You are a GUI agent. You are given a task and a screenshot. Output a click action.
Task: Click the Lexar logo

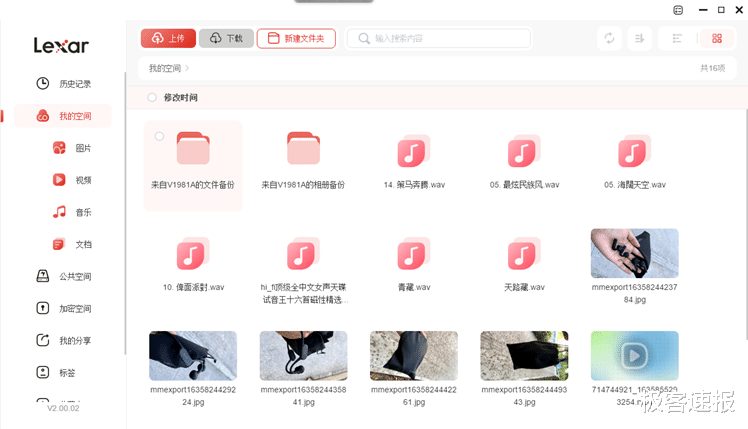click(61, 45)
